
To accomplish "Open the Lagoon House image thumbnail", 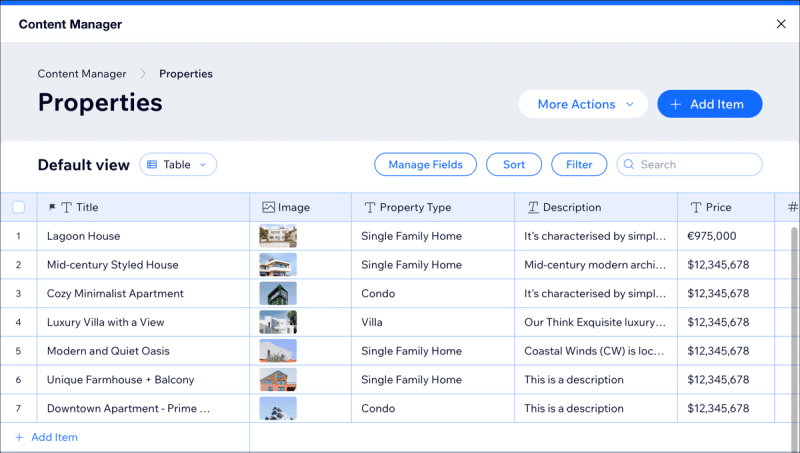I will 278,236.
